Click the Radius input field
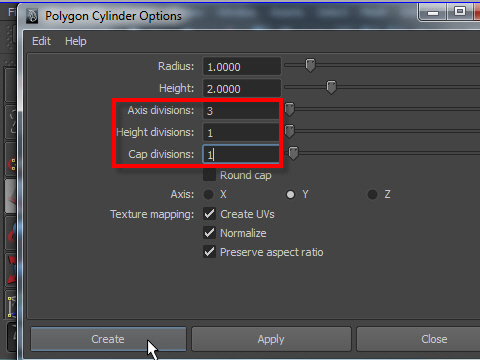Image resolution: width=480 pixels, height=360 pixels. click(x=242, y=67)
